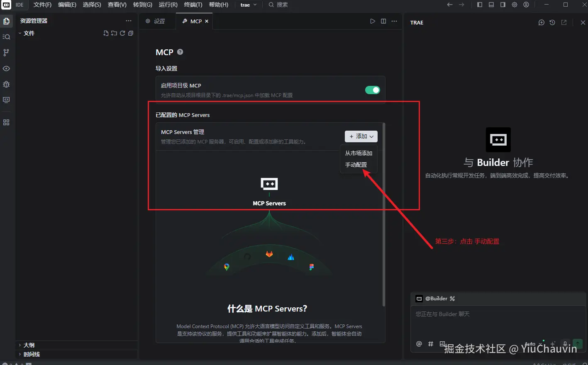Open the 转到(G) menu

(143, 5)
